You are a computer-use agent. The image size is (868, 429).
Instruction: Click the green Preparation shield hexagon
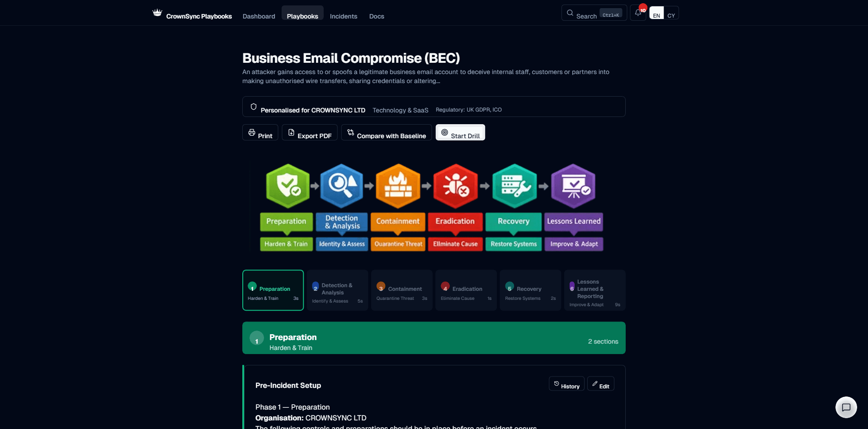pos(288,186)
